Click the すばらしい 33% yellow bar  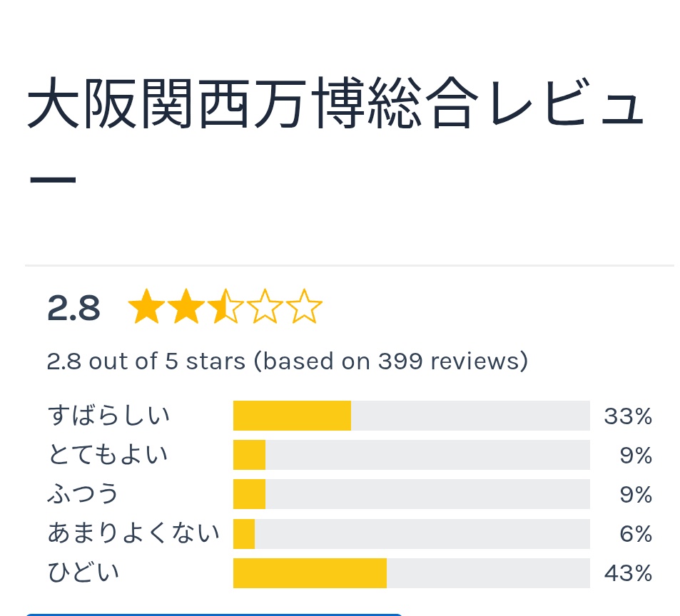292,416
